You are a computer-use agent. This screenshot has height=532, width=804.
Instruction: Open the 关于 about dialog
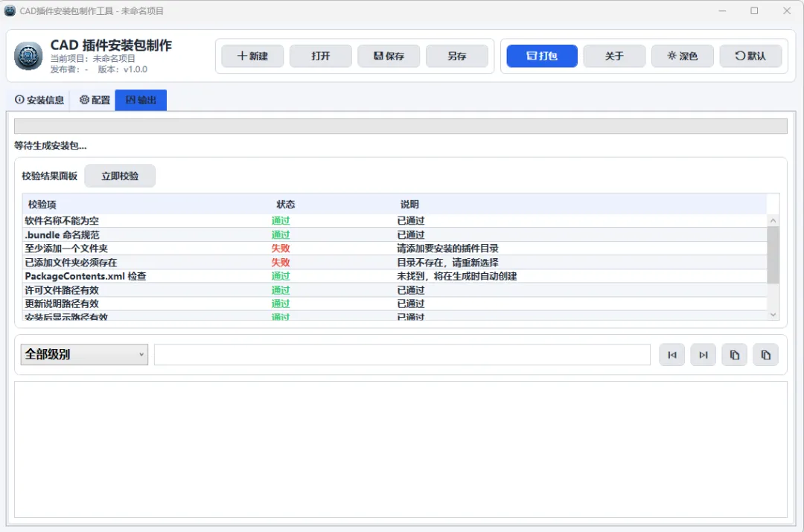[614, 56]
